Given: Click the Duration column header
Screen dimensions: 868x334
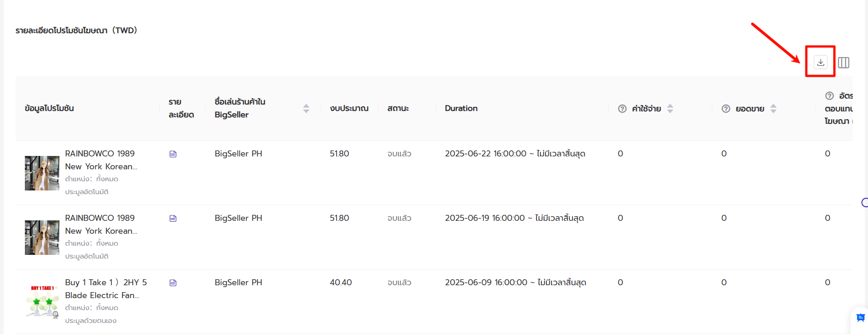Looking at the screenshot, I should pos(461,109).
